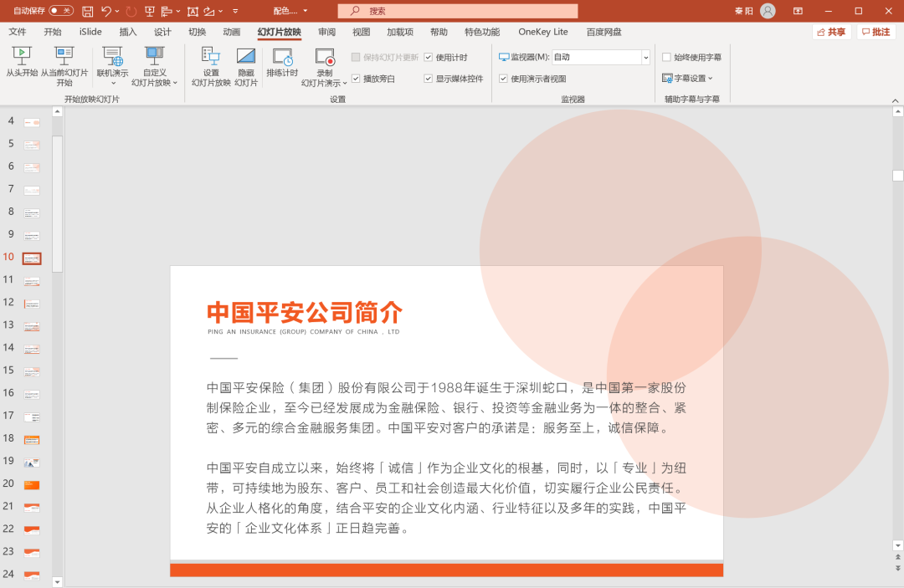
Task: Expand the 字幕设置 dropdown arrow
Action: pyautogui.click(x=711, y=79)
